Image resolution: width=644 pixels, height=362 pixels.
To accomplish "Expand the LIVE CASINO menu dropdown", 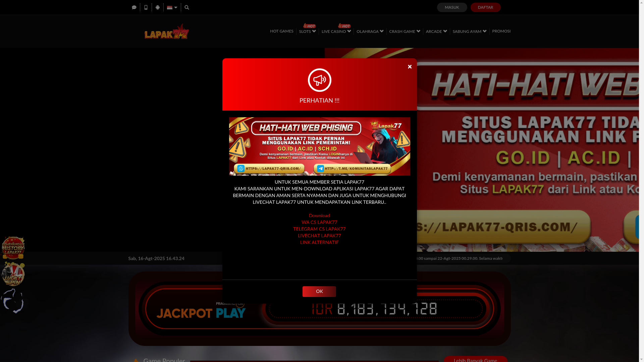I will [336, 31].
